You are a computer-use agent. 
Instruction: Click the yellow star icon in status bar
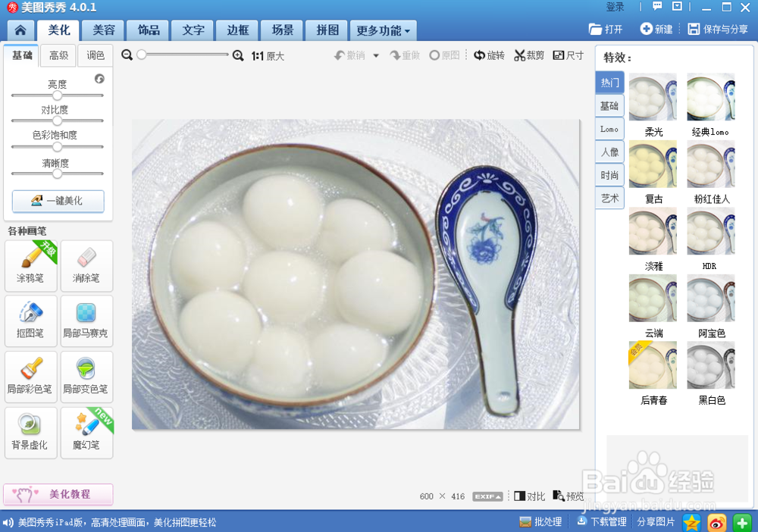coord(692,522)
